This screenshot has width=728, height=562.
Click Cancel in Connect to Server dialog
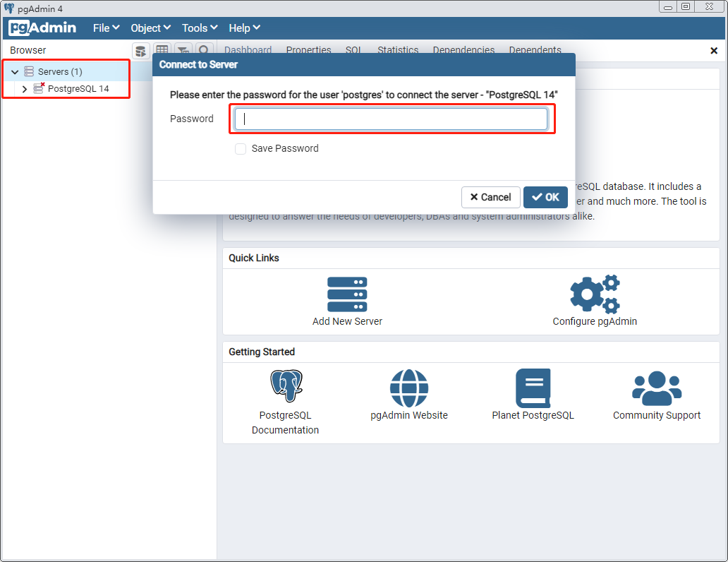(491, 197)
